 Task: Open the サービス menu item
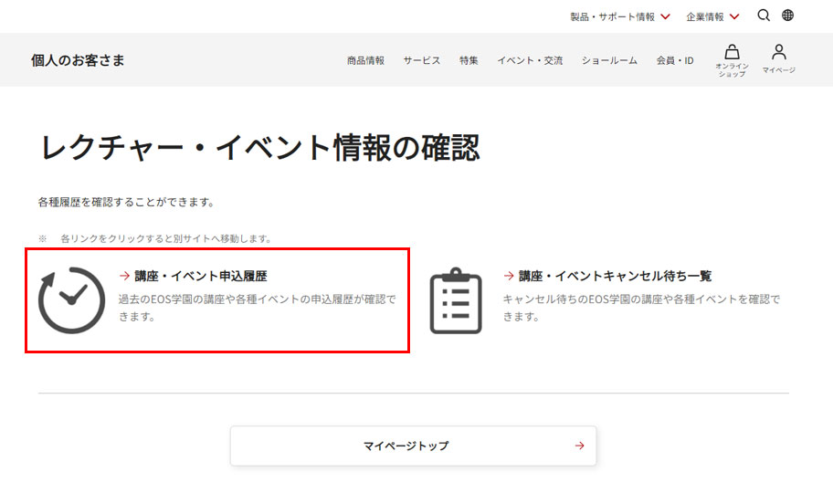pyautogui.click(x=422, y=61)
